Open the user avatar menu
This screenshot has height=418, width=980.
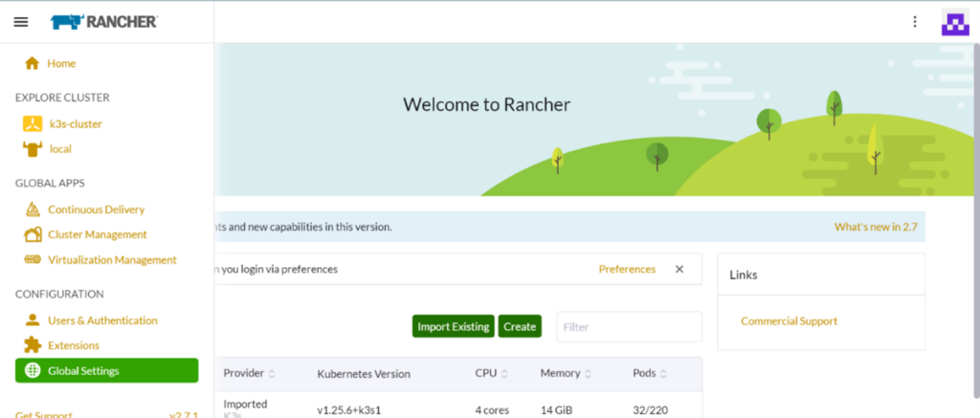[955, 22]
